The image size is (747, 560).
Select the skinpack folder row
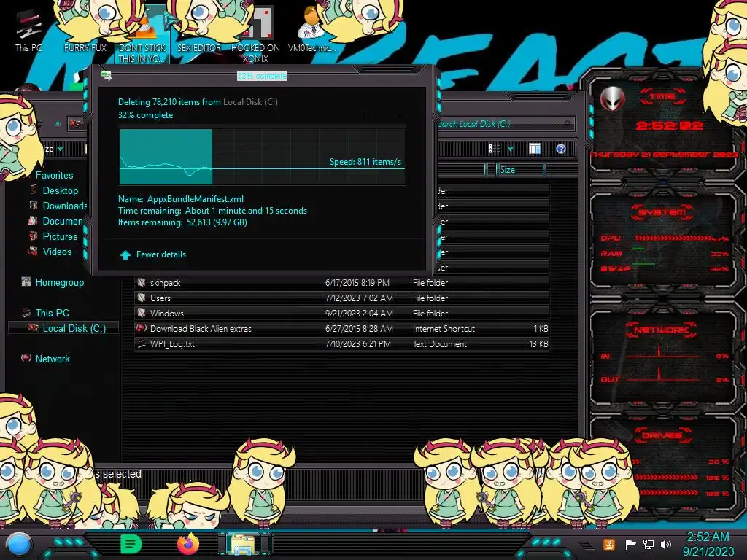point(342,282)
